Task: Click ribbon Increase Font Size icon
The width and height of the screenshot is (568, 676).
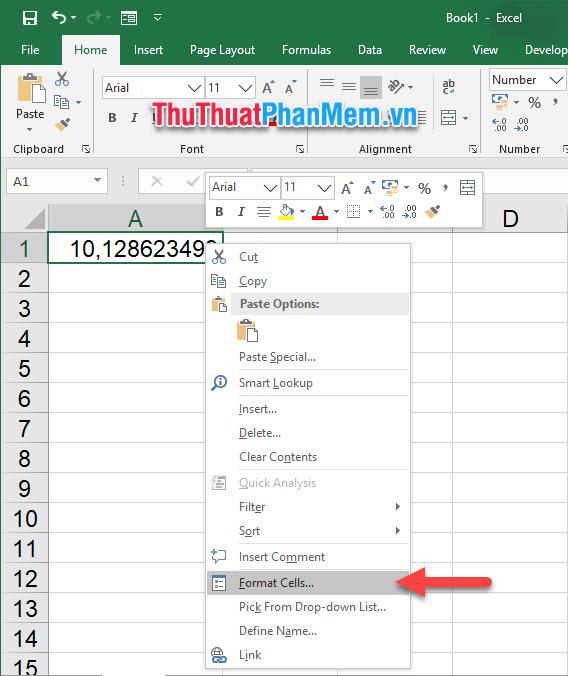Action: (268, 88)
